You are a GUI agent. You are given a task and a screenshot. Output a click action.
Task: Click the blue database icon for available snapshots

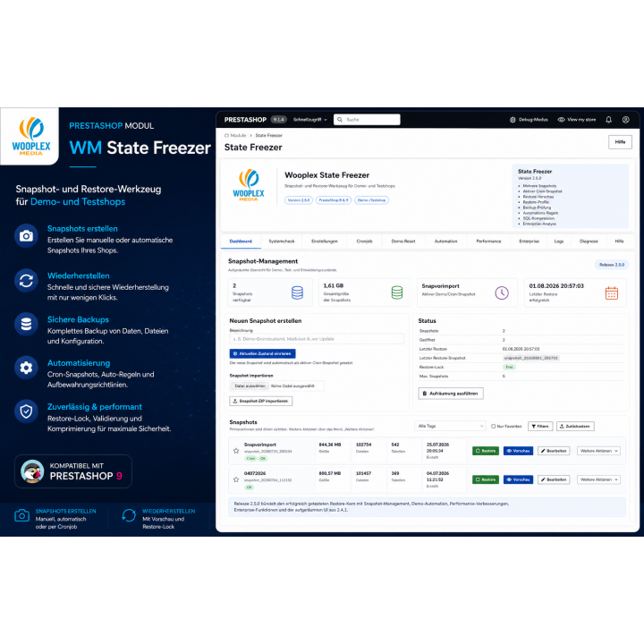(x=297, y=292)
